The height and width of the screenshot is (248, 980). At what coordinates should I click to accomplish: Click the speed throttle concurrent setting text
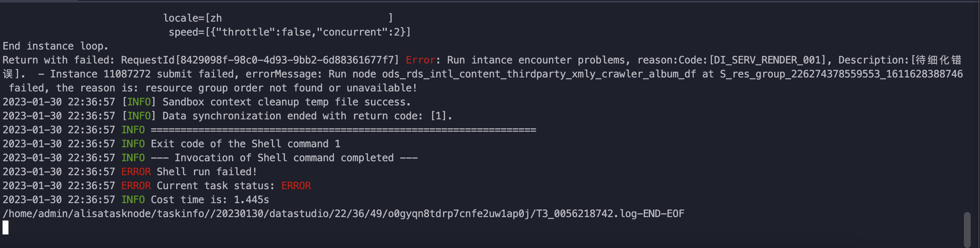pos(290,32)
